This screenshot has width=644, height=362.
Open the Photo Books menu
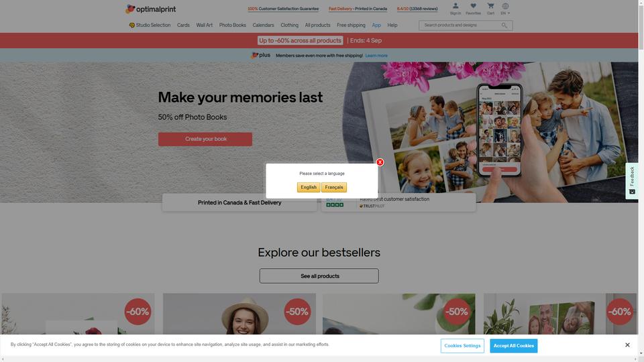pos(233,25)
